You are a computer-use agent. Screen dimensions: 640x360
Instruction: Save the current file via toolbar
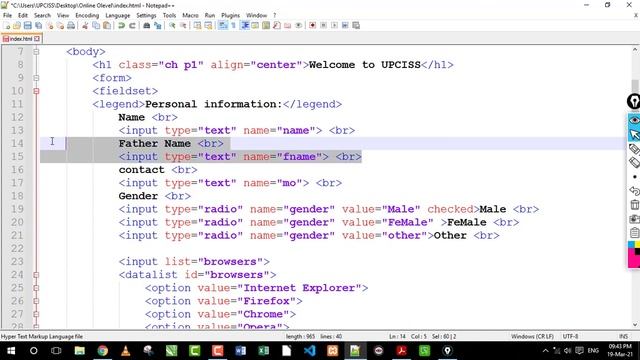point(27,25)
